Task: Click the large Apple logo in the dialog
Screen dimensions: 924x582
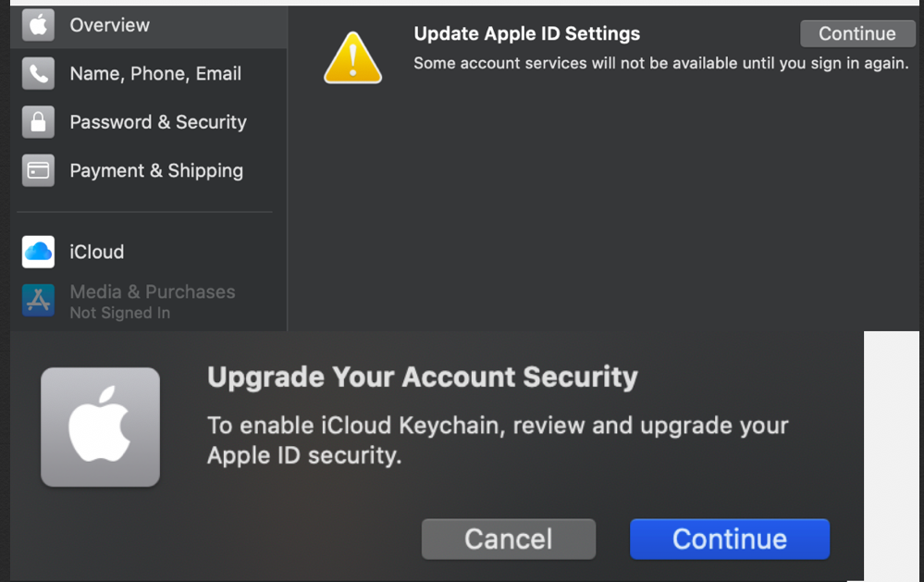Action: click(100, 427)
